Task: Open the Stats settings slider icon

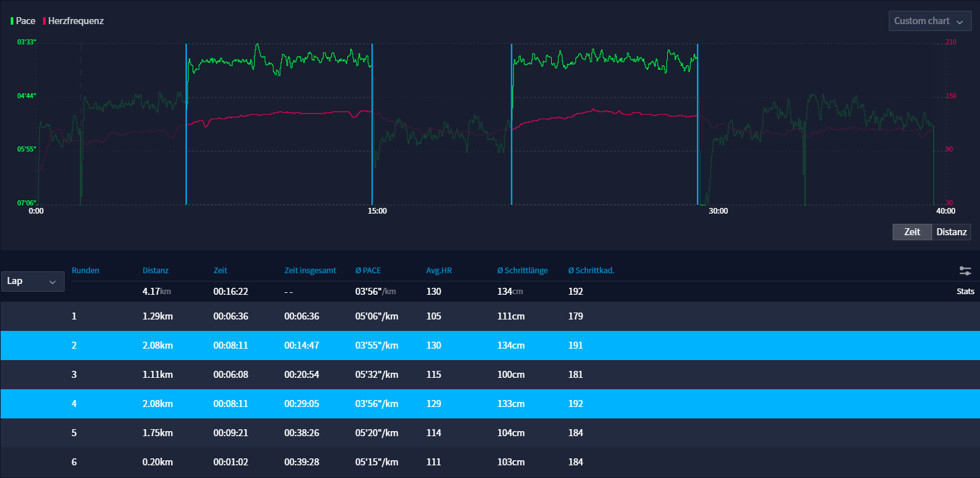Action: tap(965, 271)
